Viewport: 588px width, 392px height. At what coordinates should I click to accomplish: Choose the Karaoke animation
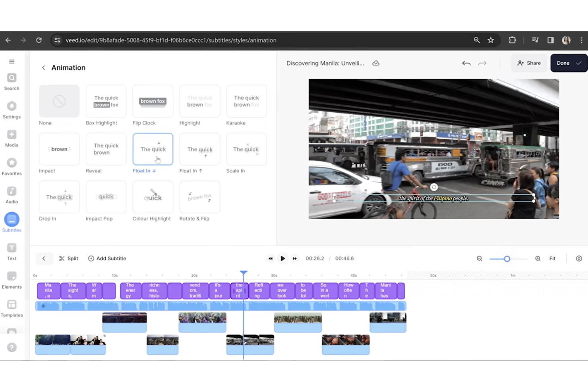(x=246, y=101)
